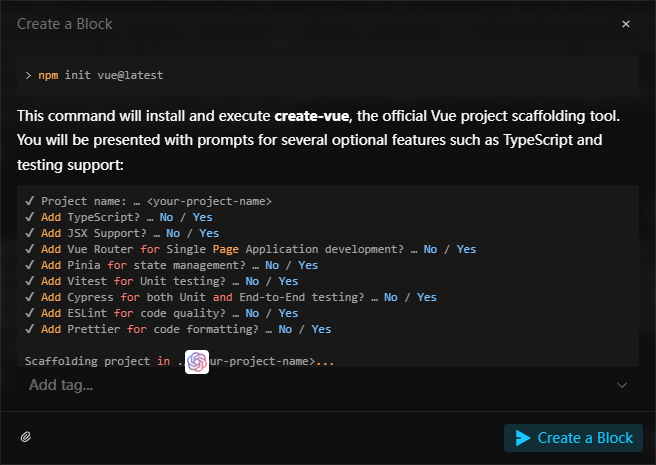This screenshot has width=656, height=465.
Task: Click the 'Add ESLint for code quality?' line
Action: tap(161, 313)
